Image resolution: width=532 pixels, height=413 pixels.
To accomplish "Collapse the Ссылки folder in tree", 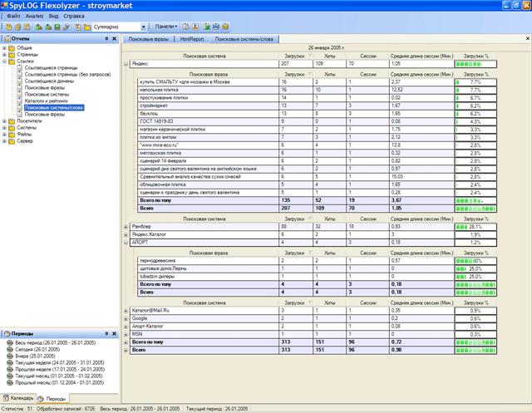I will (x=4, y=61).
